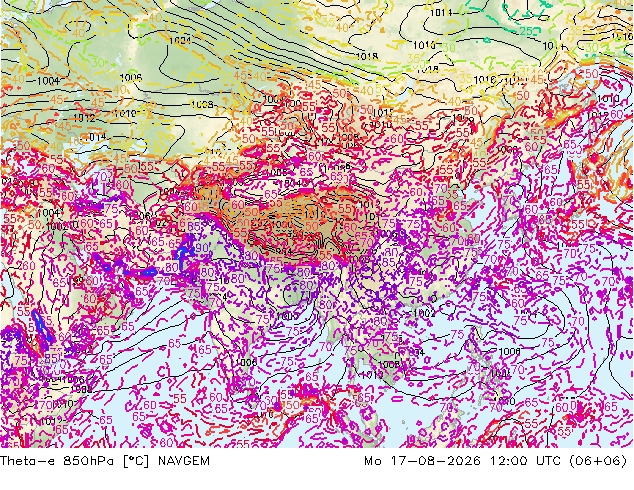
Task: Click the '1024' isobar pressure label
Action: point(180,40)
